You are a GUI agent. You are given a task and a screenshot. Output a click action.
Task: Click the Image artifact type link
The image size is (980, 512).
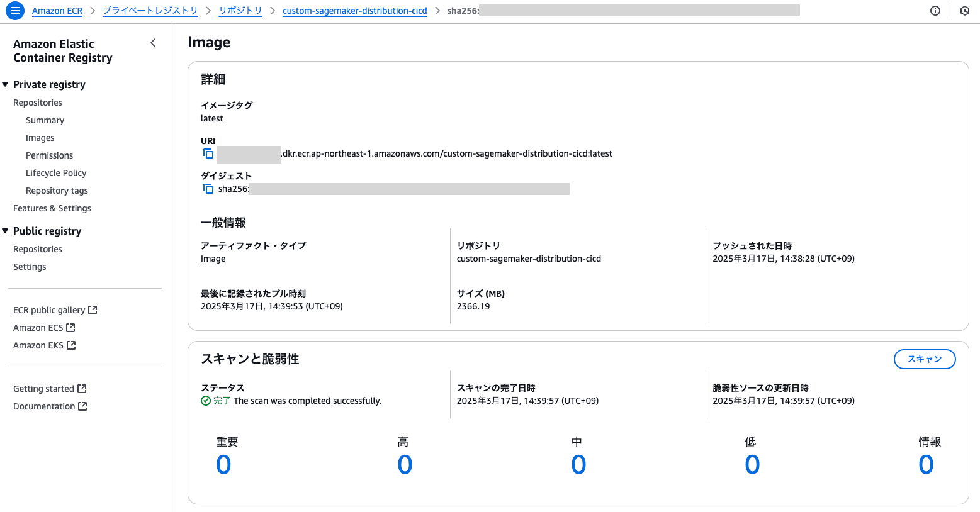[213, 259]
